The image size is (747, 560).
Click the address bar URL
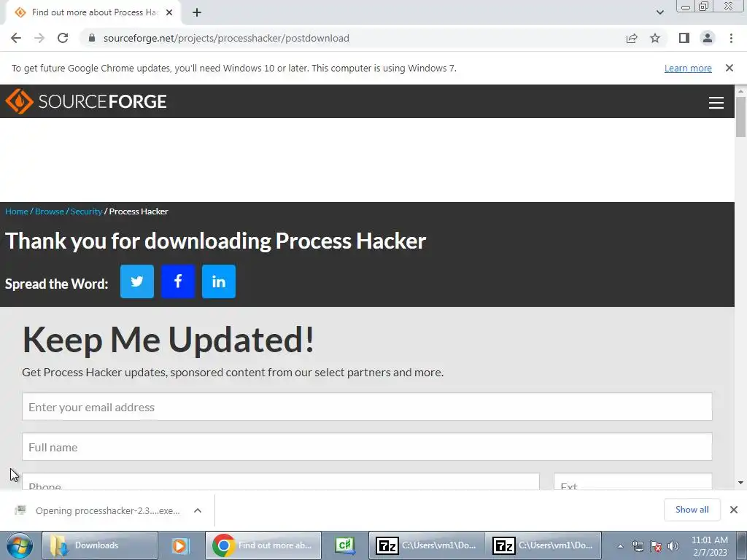(226, 38)
